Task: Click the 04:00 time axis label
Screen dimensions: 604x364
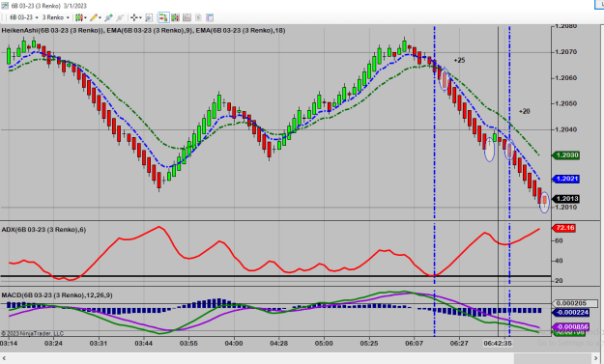Action: coord(234,343)
